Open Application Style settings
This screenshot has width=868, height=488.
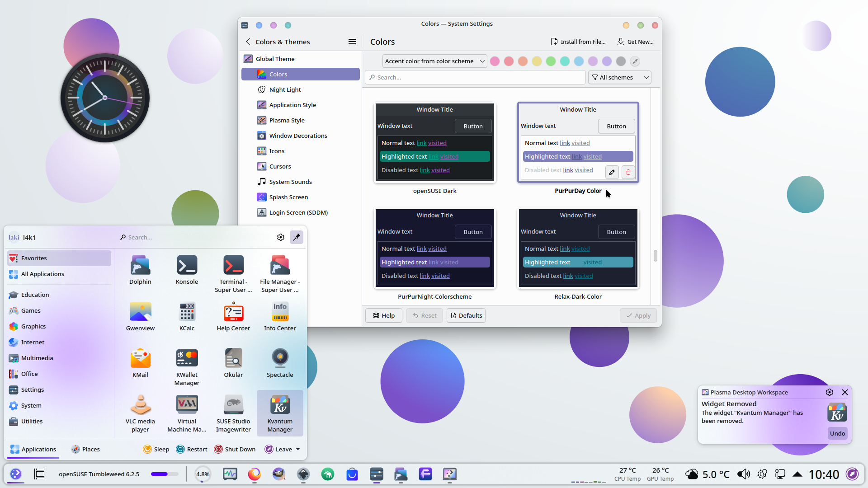301,105
